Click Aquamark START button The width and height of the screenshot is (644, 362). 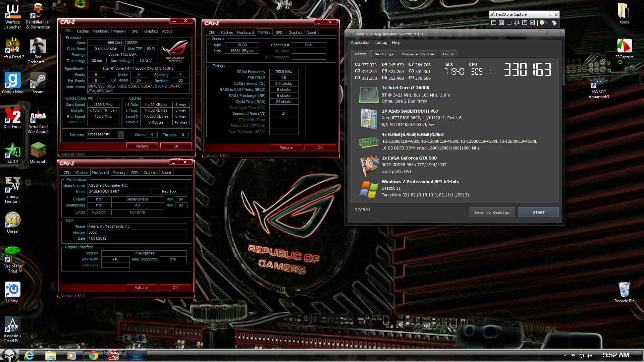[539, 212]
